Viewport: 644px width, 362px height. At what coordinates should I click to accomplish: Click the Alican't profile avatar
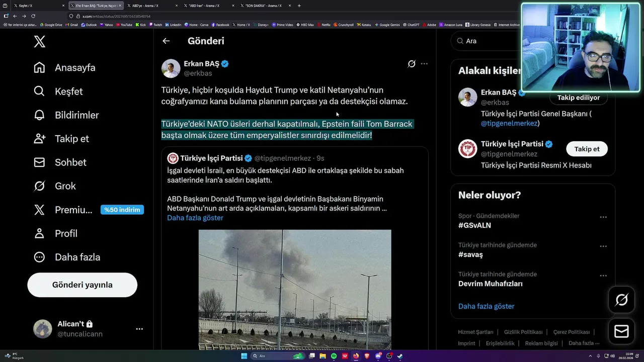coord(43,329)
